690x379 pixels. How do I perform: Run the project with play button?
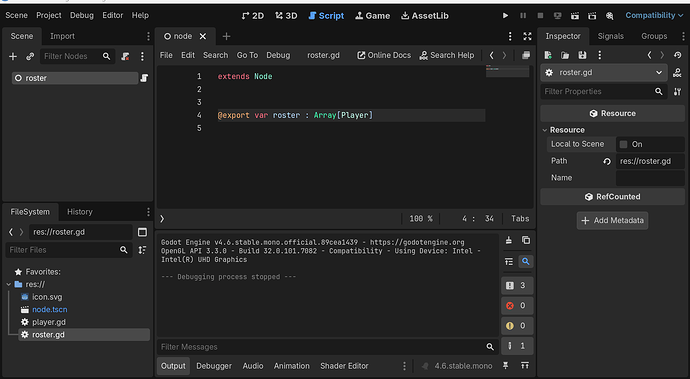coord(505,15)
